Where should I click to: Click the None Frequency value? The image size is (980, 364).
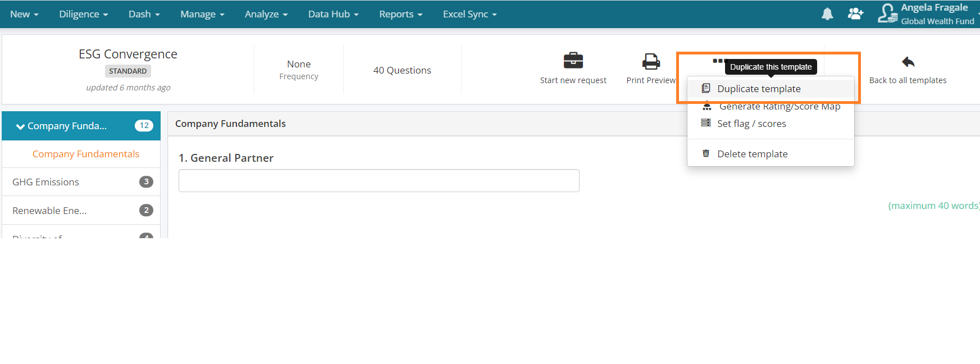coord(299,64)
